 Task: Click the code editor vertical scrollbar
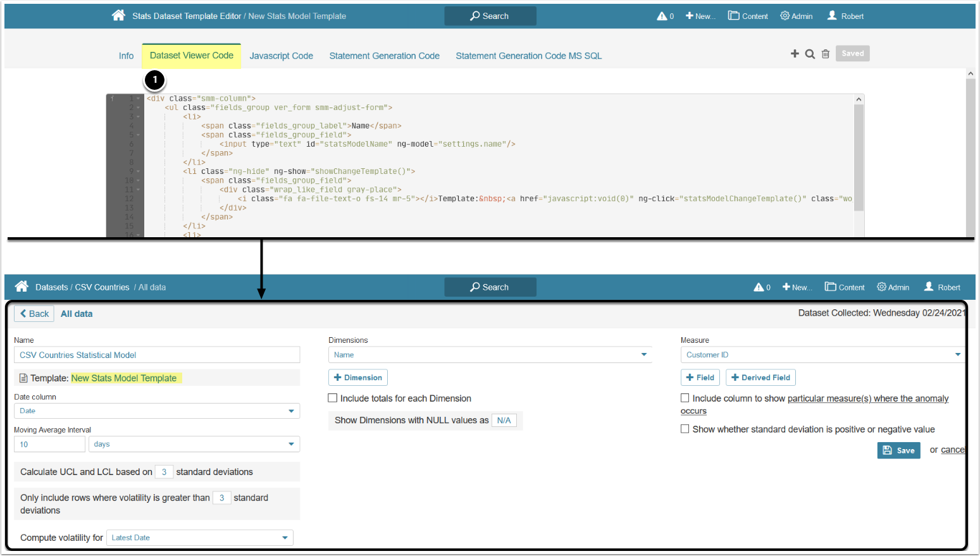coord(859,158)
